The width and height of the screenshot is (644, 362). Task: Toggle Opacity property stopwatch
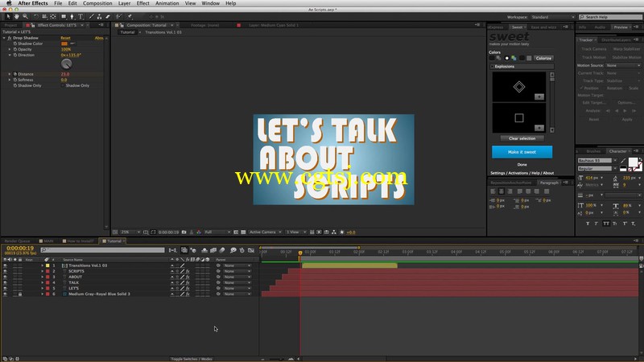tap(15, 49)
